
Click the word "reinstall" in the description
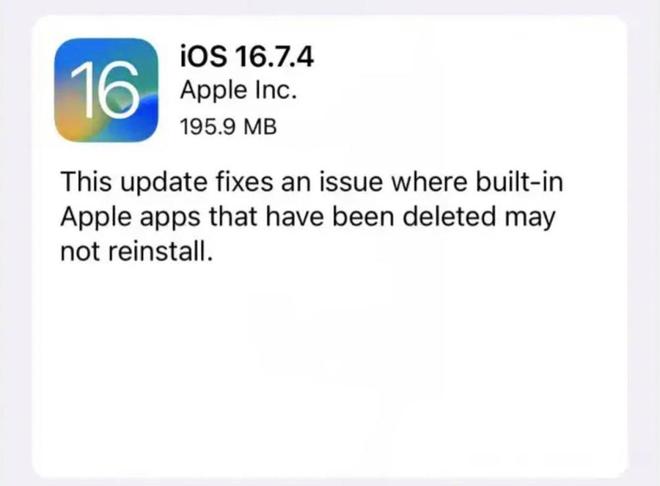(x=158, y=251)
